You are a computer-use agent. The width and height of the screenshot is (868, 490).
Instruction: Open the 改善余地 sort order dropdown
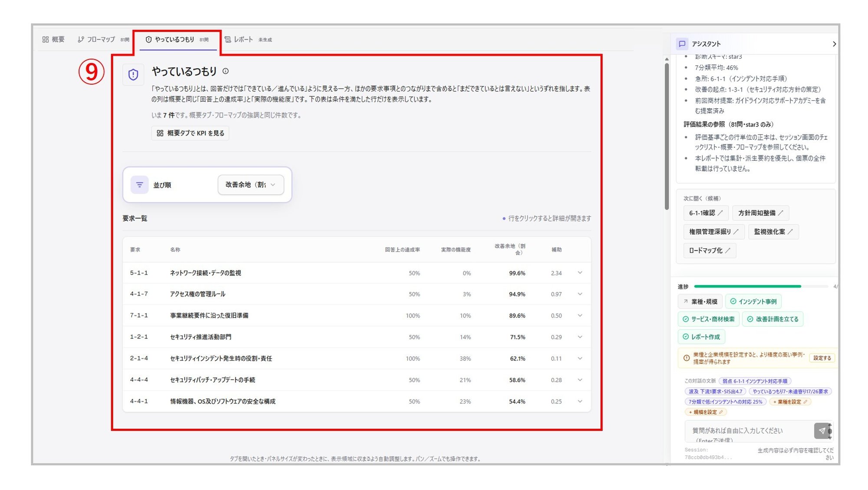click(251, 185)
